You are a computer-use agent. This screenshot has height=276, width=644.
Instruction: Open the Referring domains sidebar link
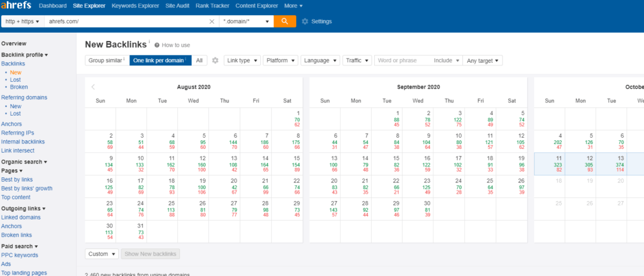(25, 97)
